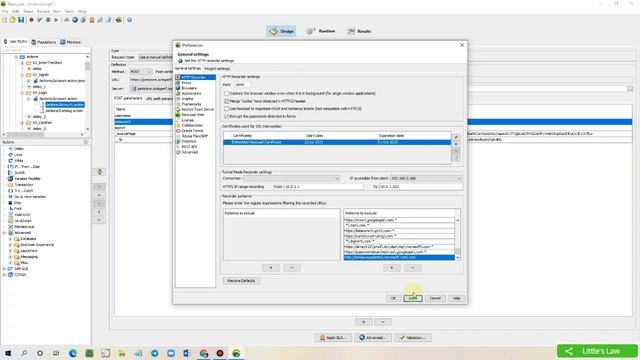
Task: Open the Adobe Flex/AMF preferences category
Action: (194, 136)
